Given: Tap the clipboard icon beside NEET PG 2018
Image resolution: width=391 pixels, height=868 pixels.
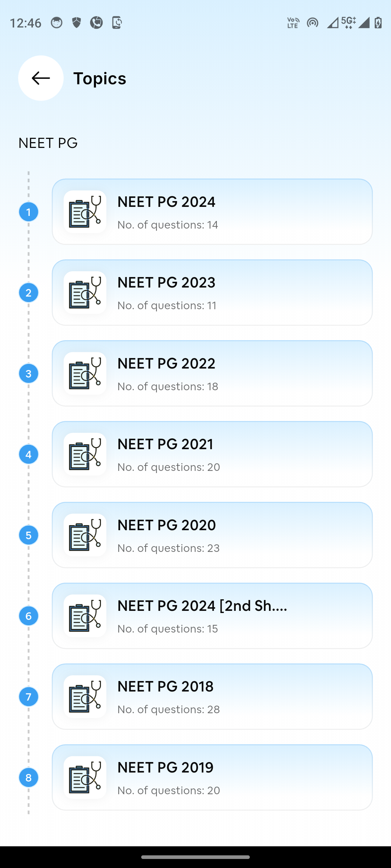Looking at the screenshot, I should pyautogui.click(x=85, y=697).
